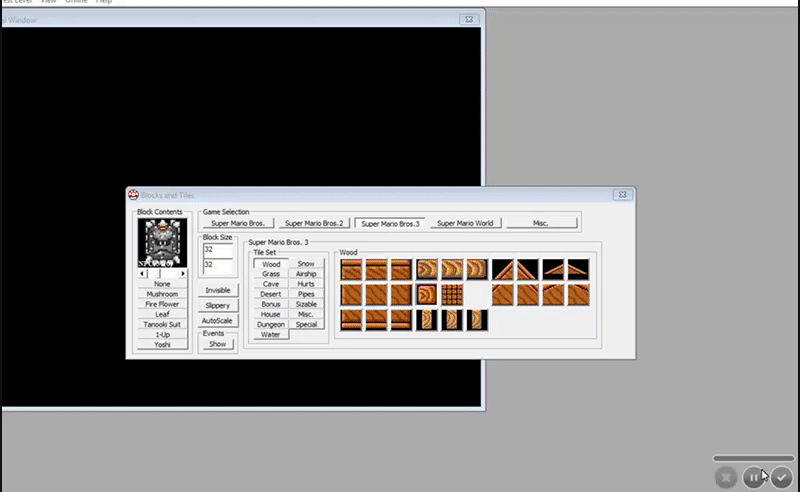
Task: Switch game selection to Super Mario Bros.3
Action: 390,224
